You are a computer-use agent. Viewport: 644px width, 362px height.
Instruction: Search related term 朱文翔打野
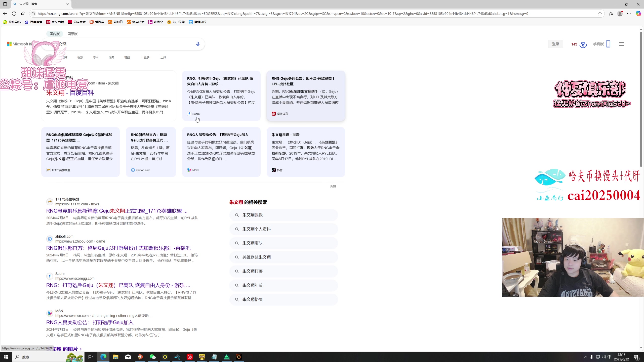click(x=284, y=271)
